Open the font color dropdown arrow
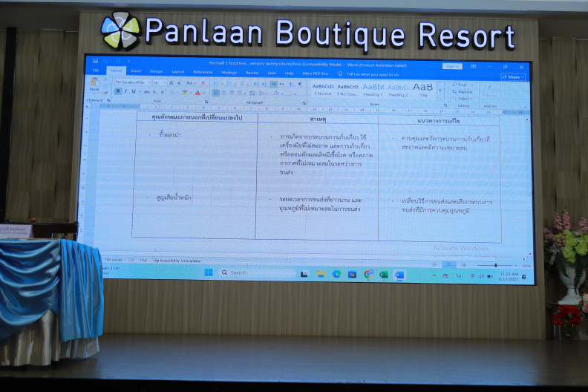 203,93
